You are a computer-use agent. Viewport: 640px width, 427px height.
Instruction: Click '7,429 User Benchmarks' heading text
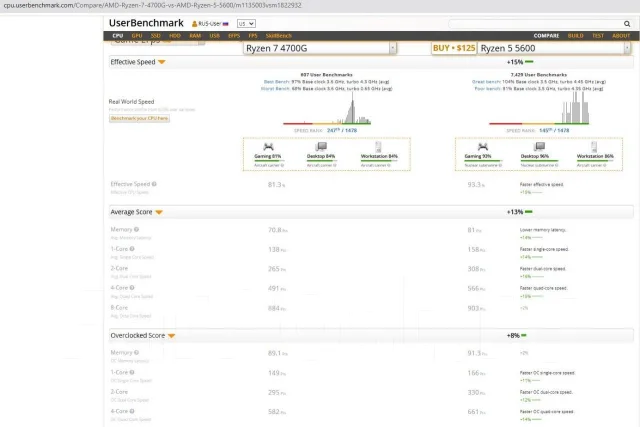(538, 75)
